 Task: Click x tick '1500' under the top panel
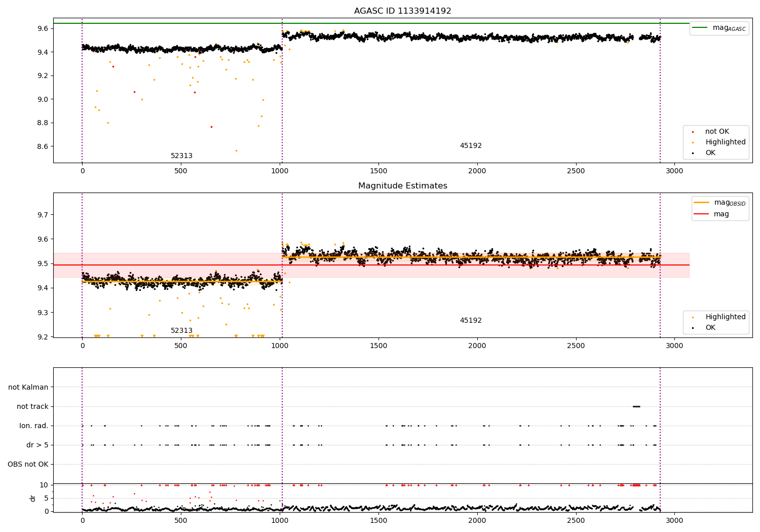[x=378, y=171]
